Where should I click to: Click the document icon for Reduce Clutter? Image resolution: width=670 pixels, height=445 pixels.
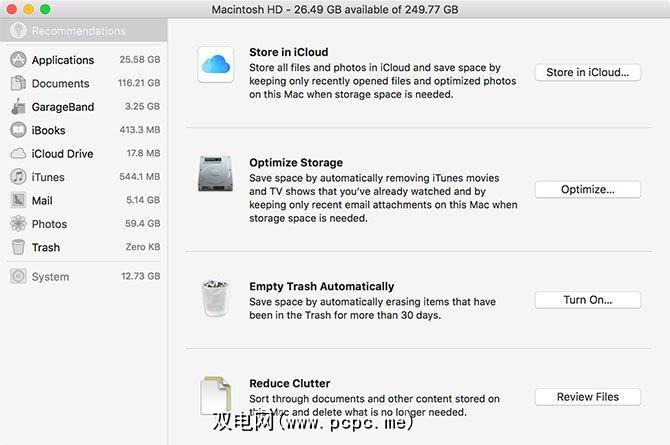coord(216,395)
